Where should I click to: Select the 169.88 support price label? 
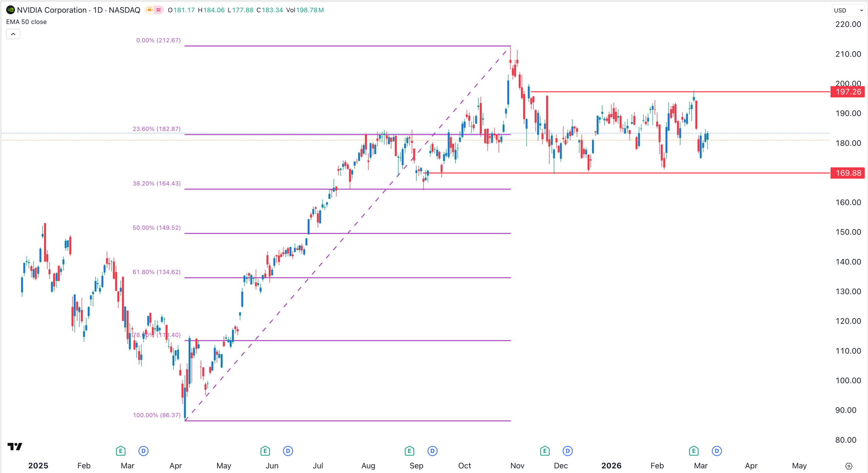coord(847,173)
